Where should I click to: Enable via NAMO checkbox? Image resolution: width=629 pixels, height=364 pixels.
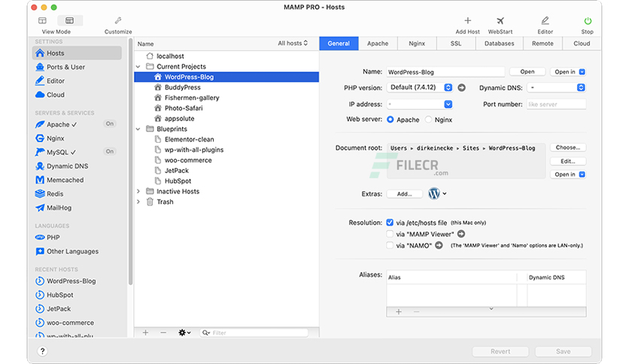tap(390, 245)
